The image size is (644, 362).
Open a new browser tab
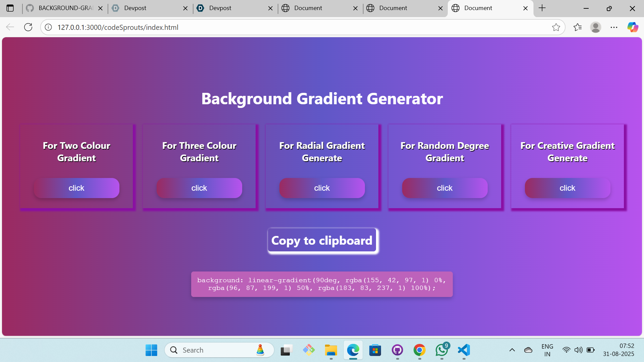542,8
